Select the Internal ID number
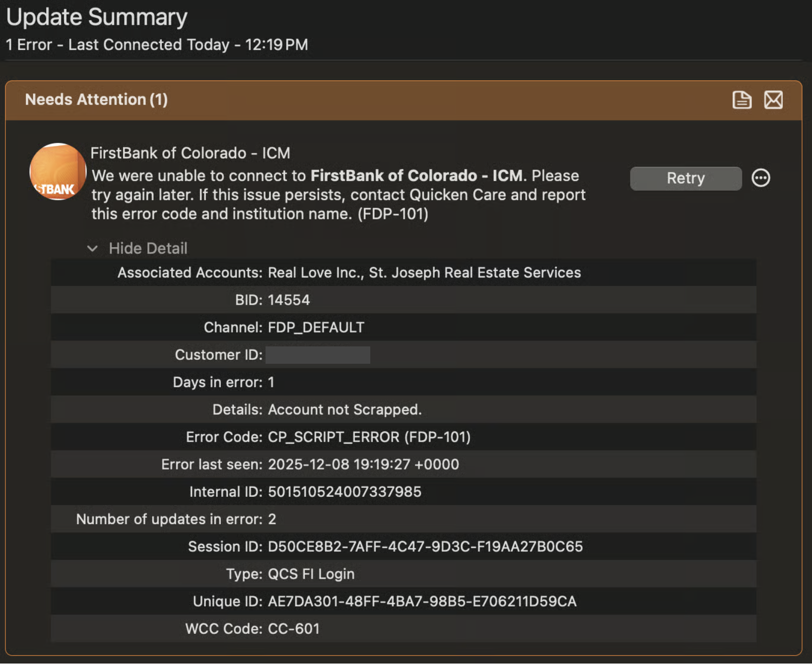812x668 pixels. click(x=344, y=492)
